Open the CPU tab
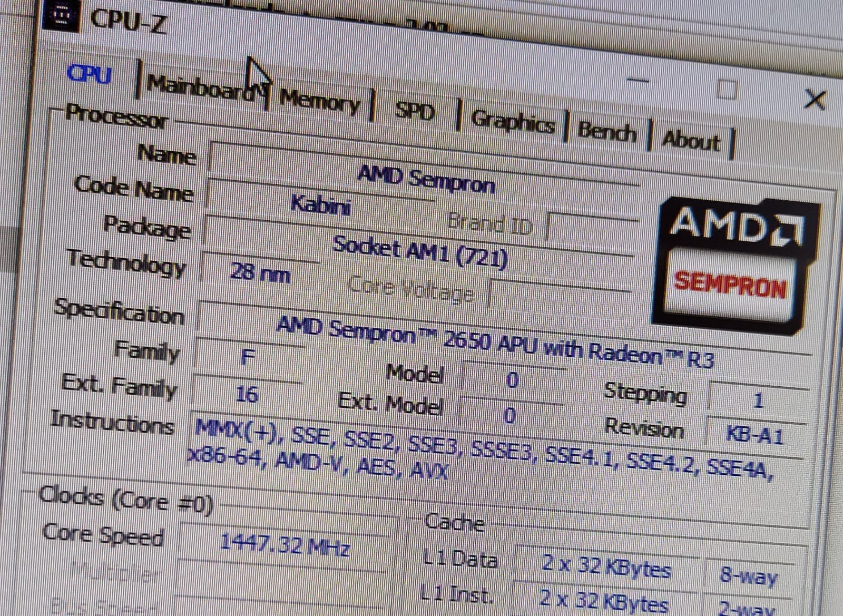This screenshot has height=616, width=843. pos(90,74)
